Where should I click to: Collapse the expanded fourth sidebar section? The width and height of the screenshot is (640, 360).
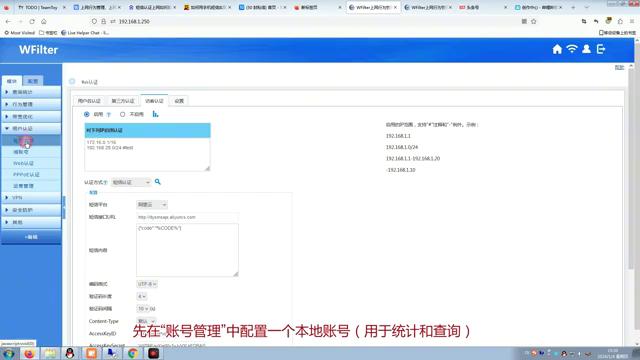click(x=31, y=129)
